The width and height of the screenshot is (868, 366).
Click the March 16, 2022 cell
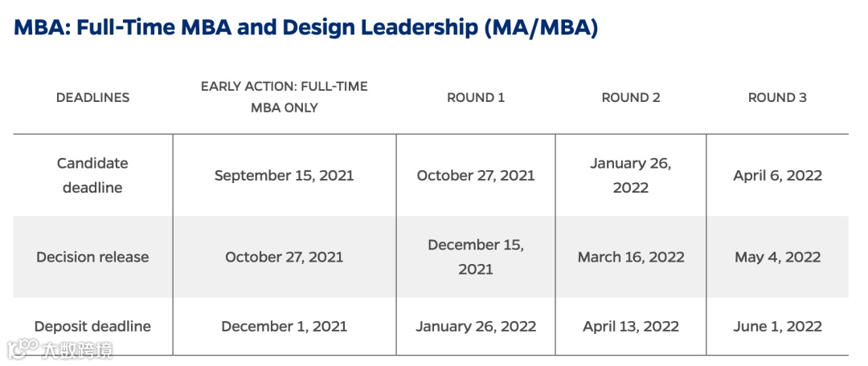click(x=631, y=257)
